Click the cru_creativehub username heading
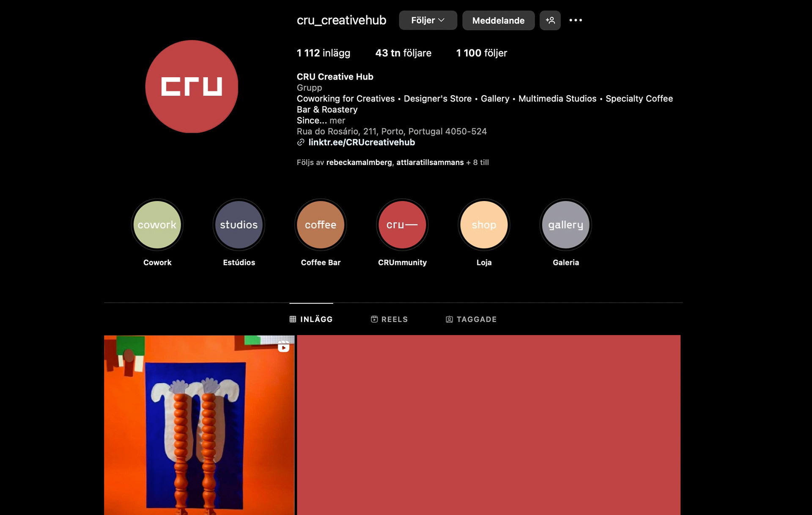This screenshot has height=515, width=812. [341, 20]
